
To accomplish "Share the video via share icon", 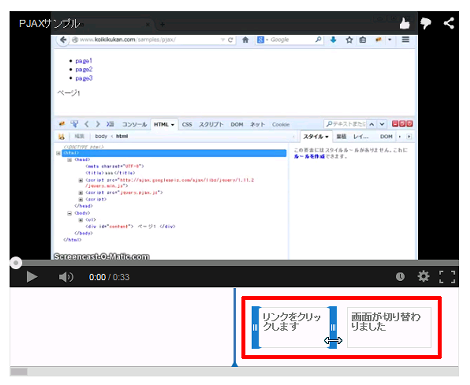I will coord(449,23).
